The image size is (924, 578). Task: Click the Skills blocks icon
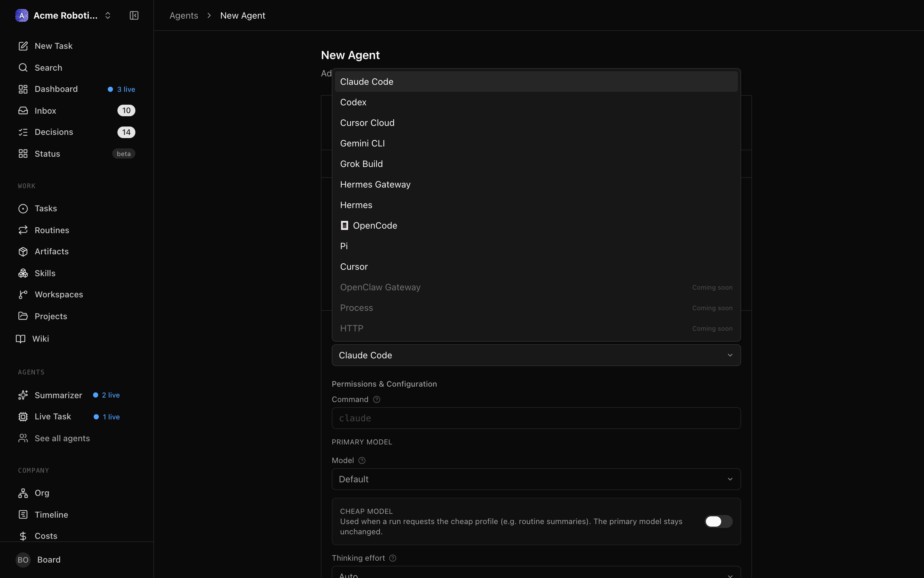point(23,273)
